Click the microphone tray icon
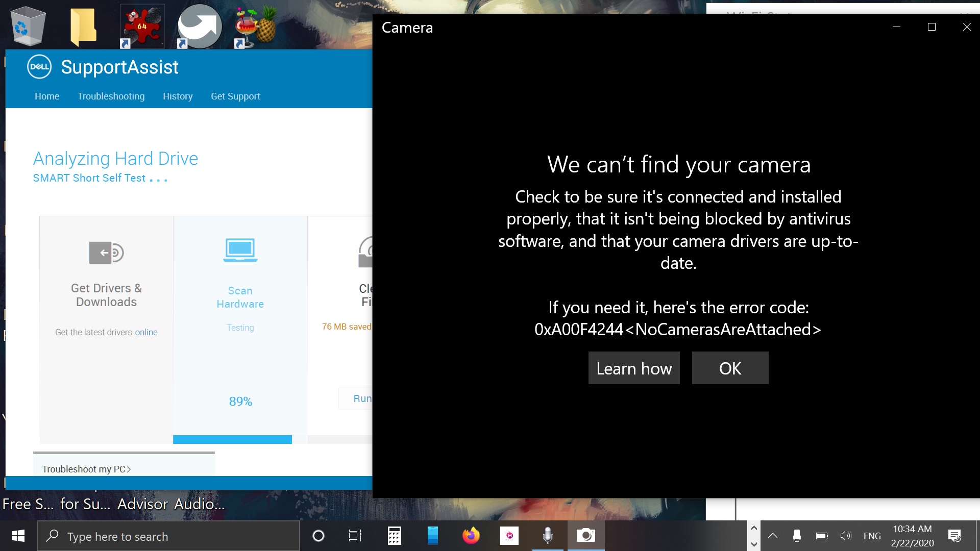Screen dimensions: 980x551 point(797,536)
